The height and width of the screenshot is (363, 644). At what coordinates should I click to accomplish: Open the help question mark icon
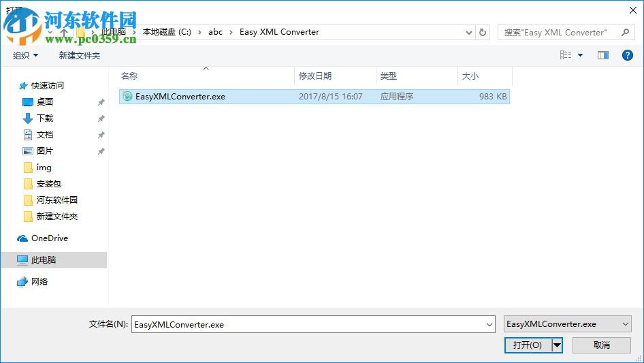coord(627,55)
